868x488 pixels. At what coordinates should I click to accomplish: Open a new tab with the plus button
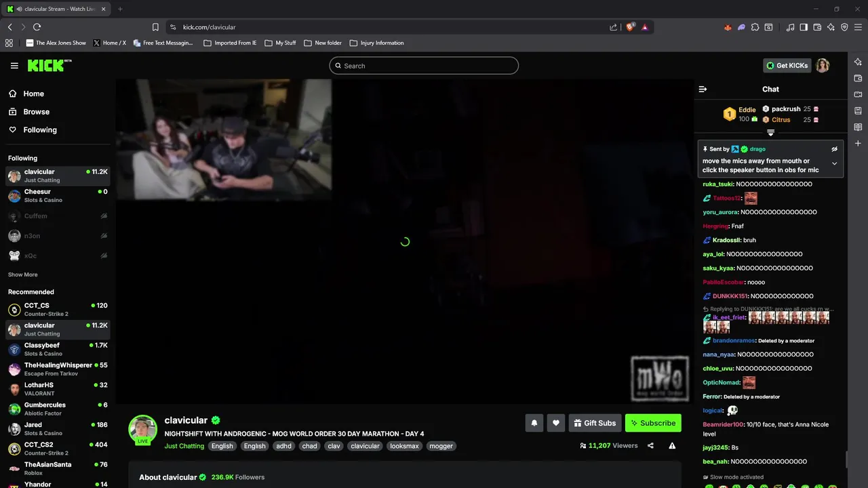tap(120, 9)
